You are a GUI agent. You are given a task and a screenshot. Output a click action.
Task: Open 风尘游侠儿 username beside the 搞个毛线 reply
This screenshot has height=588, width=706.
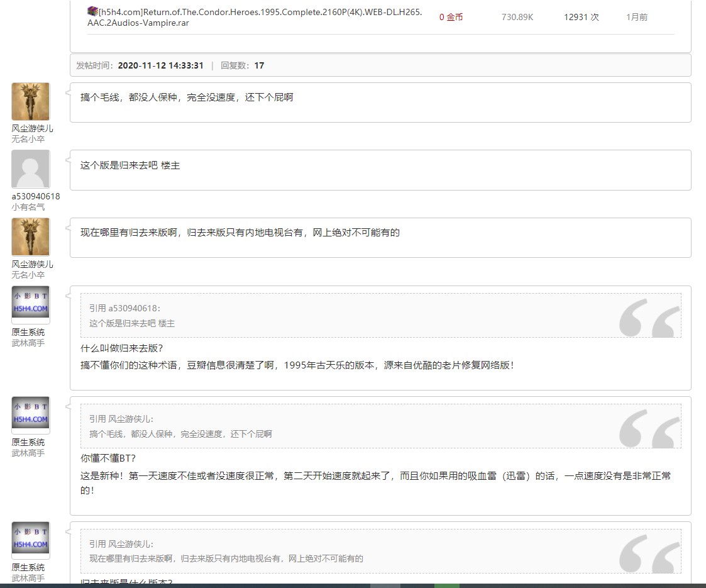pos(32,128)
